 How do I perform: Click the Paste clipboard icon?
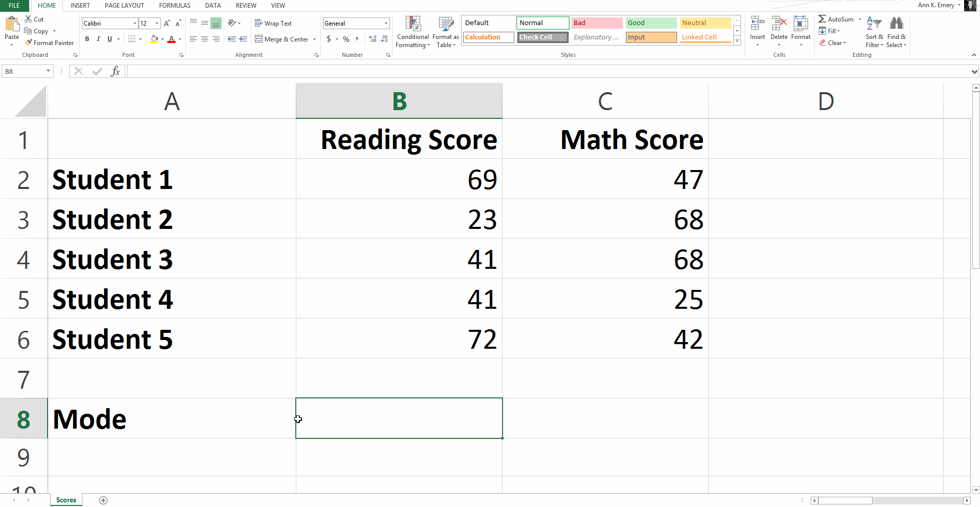click(11, 25)
